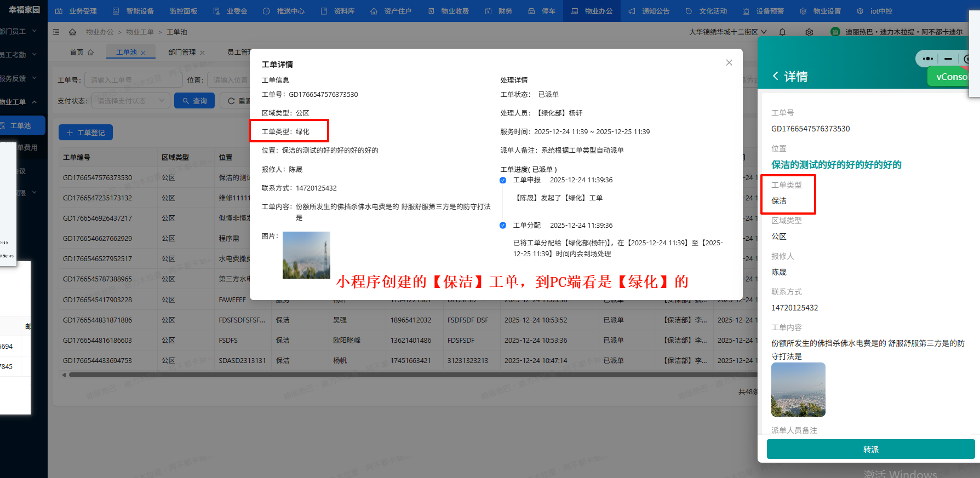980x478 pixels.
Task: Open the 支付状态 dropdown
Action: [130, 101]
